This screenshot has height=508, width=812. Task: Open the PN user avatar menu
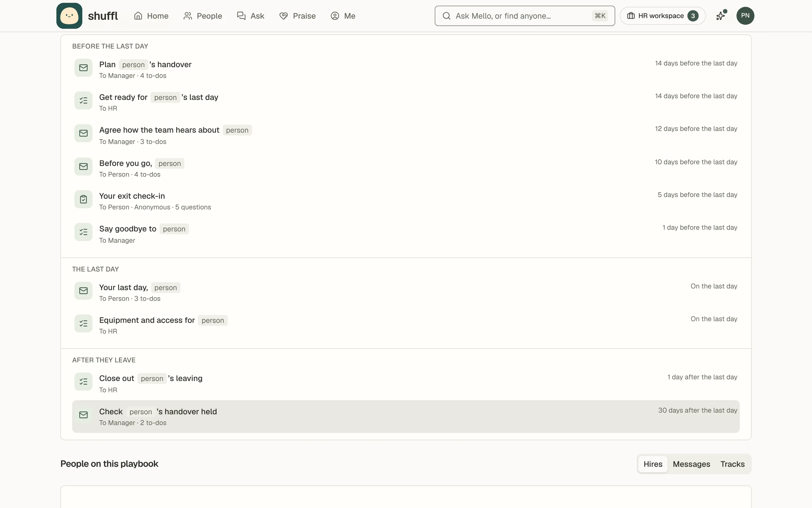pos(745,16)
